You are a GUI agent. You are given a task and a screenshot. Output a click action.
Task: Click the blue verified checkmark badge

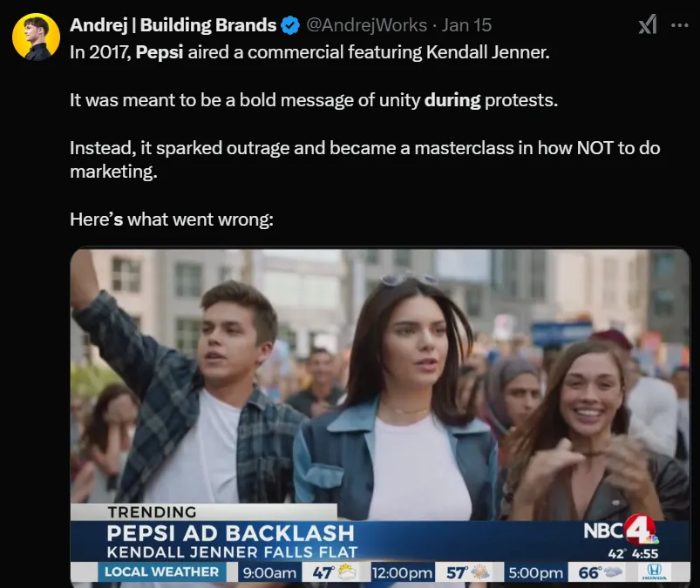[291, 25]
